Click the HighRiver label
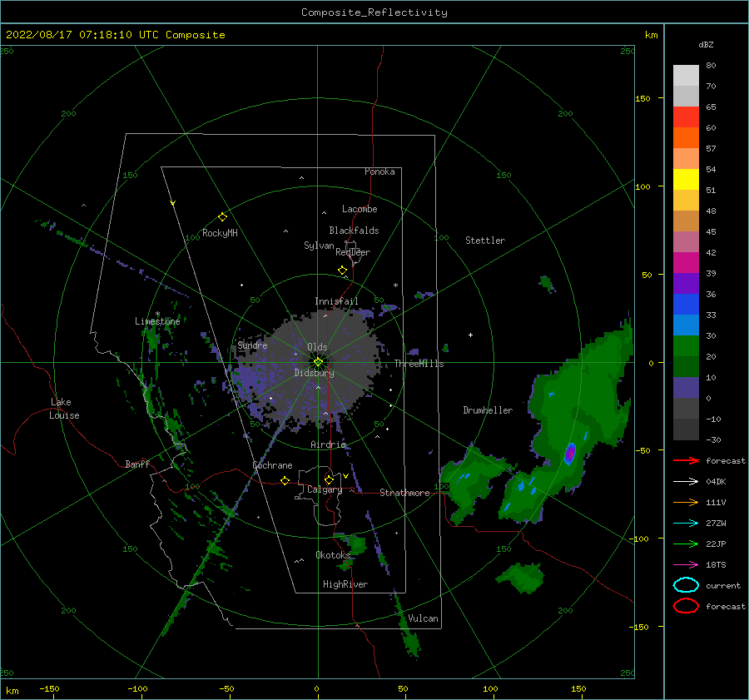Viewport: 749px width, 700px height. pos(345,584)
